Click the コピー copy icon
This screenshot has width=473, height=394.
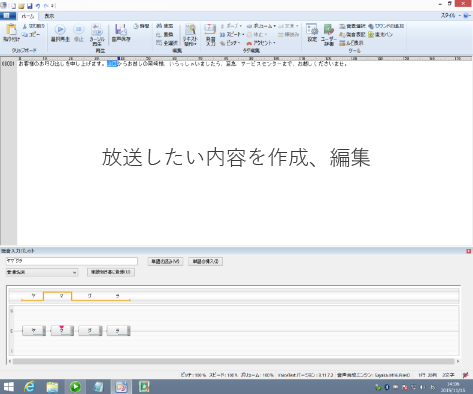(x=31, y=34)
